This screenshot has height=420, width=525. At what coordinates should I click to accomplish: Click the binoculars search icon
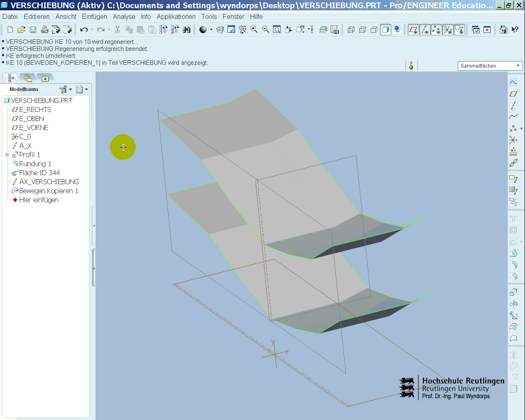[x=187, y=30]
